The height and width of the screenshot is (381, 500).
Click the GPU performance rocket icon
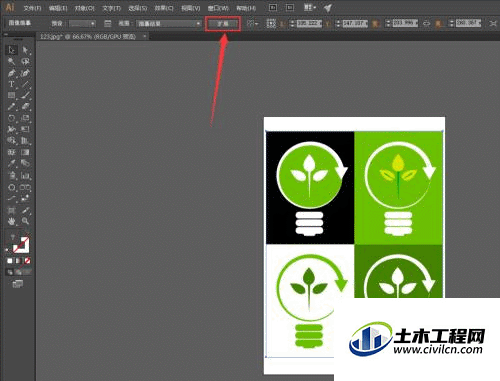(x=328, y=8)
